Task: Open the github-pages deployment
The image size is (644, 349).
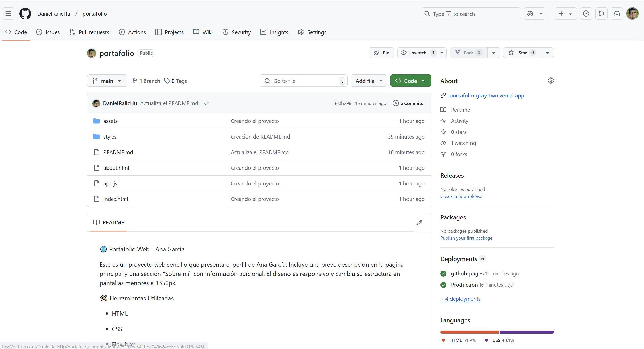Action: point(467,274)
